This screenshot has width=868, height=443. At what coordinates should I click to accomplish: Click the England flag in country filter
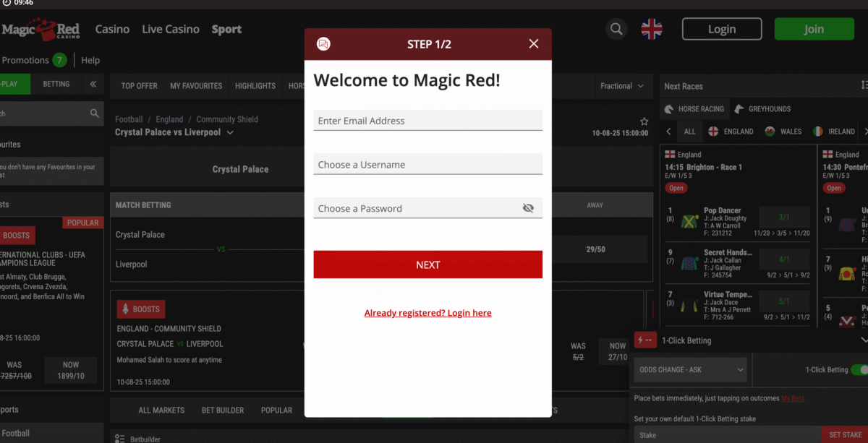pyautogui.click(x=713, y=132)
